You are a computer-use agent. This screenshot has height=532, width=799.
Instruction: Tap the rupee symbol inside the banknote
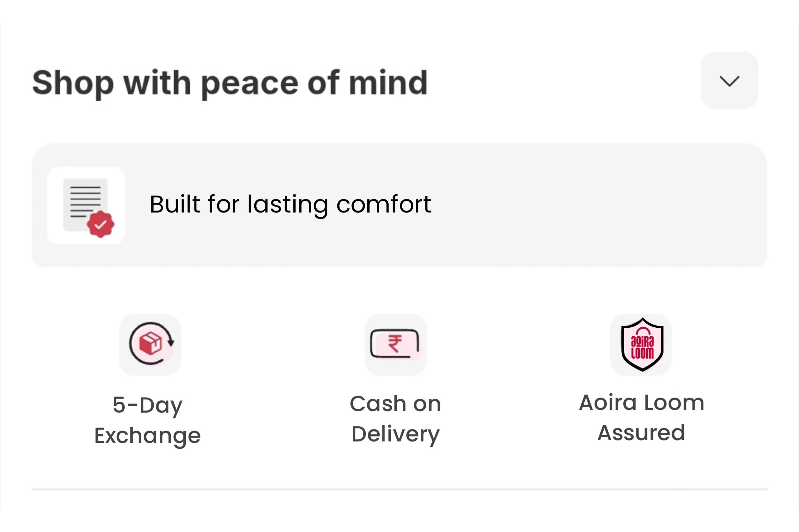(x=395, y=343)
